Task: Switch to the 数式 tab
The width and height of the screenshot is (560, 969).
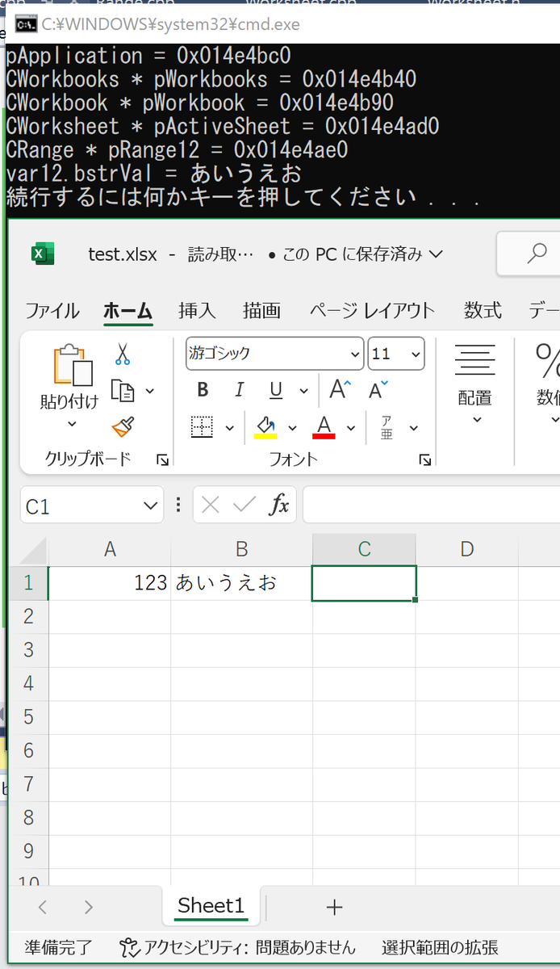Action: pos(483,311)
